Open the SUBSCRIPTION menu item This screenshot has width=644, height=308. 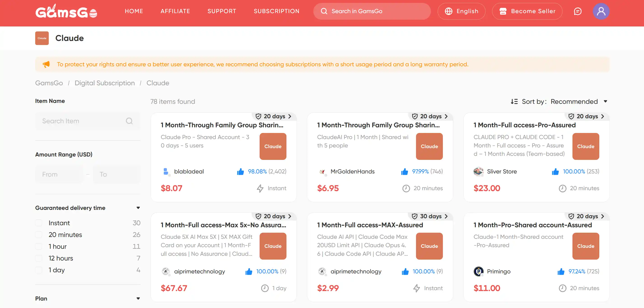(277, 11)
